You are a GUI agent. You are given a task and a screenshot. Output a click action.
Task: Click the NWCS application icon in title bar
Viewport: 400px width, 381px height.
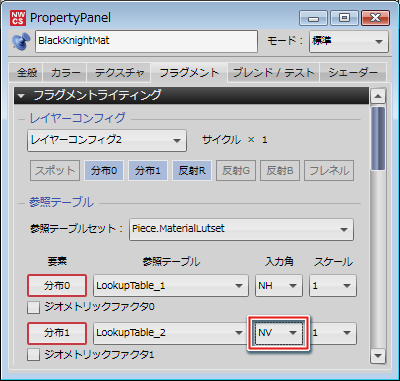[17, 18]
